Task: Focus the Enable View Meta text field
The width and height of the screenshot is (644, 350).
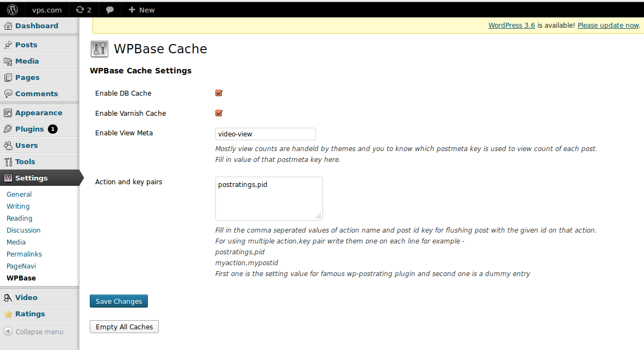Action: point(265,134)
